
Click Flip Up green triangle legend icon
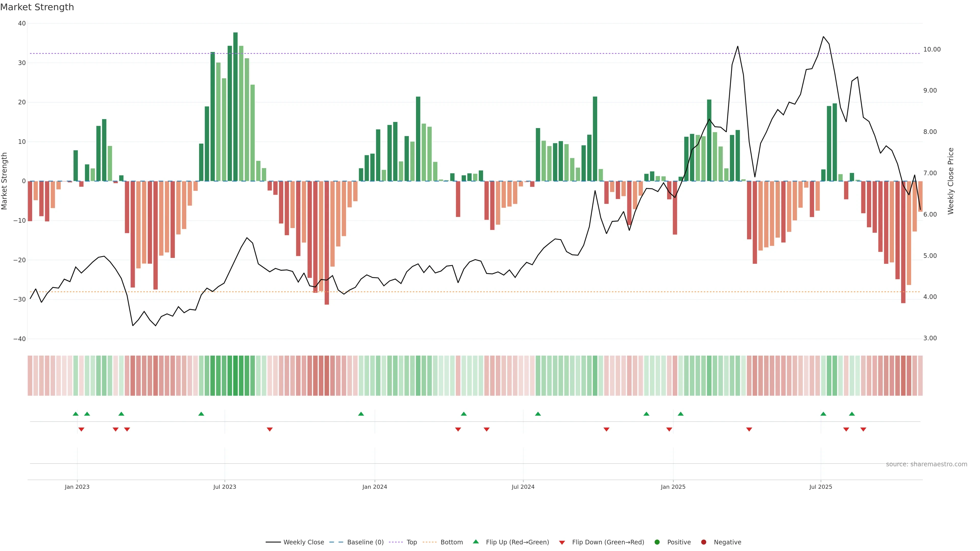coord(475,542)
